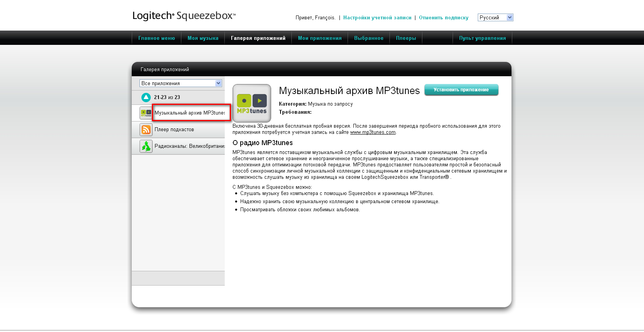Expand the Все приложения category dropdown

[x=181, y=83]
